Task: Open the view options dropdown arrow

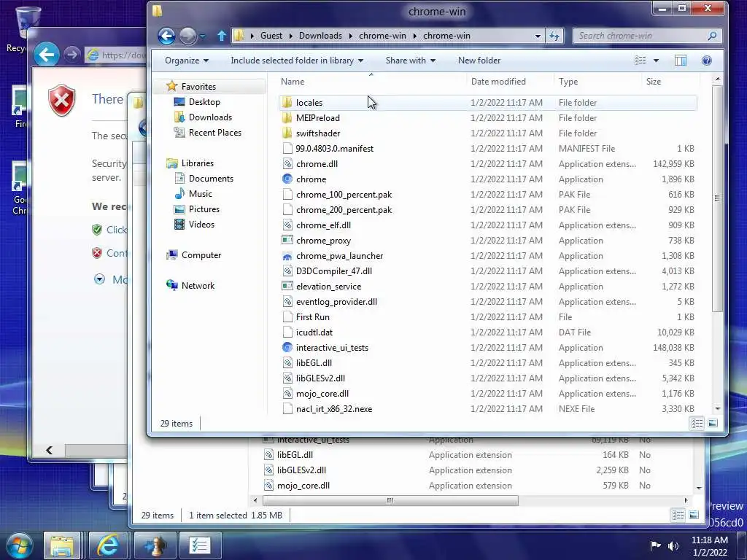Action: coord(656,61)
